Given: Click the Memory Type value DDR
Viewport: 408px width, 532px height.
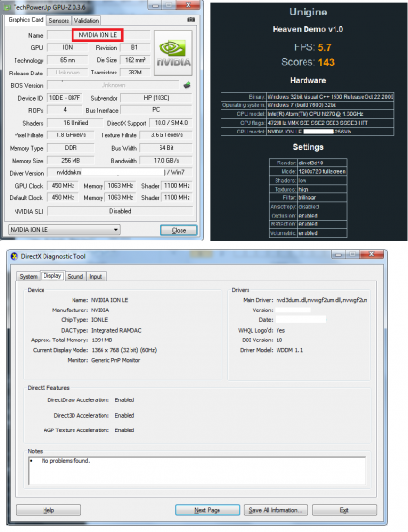Looking at the screenshot, I should point(71,148).
